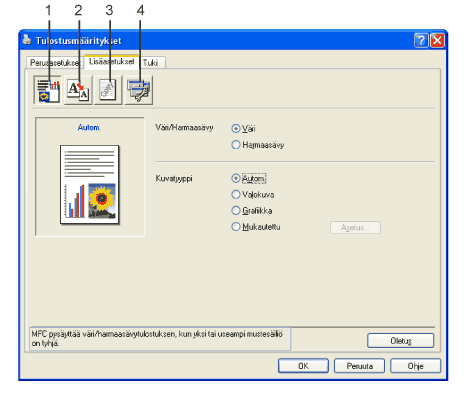Choose the Harmaasävy radio option
Viewport: 472px width, 408px height.
236,145
